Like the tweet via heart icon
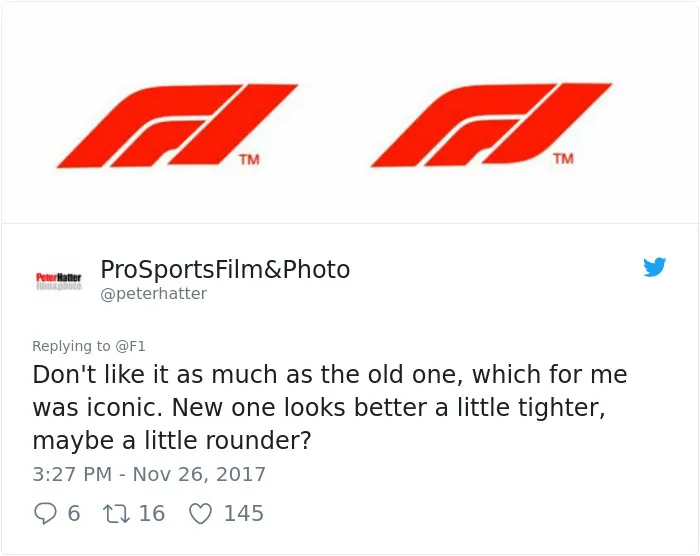Viewport: 700px width, 556px height. (200, 514)
